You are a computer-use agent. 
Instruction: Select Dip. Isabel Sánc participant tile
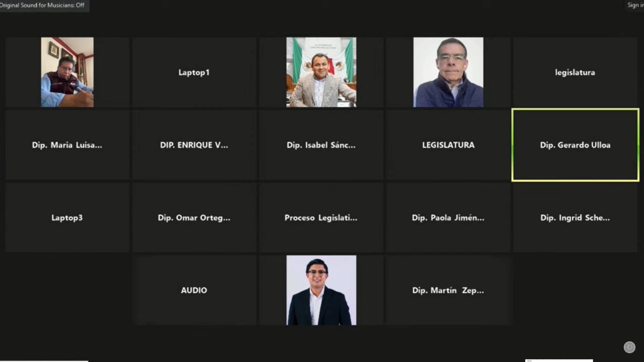pyautogui.click(x=321, y=145)
